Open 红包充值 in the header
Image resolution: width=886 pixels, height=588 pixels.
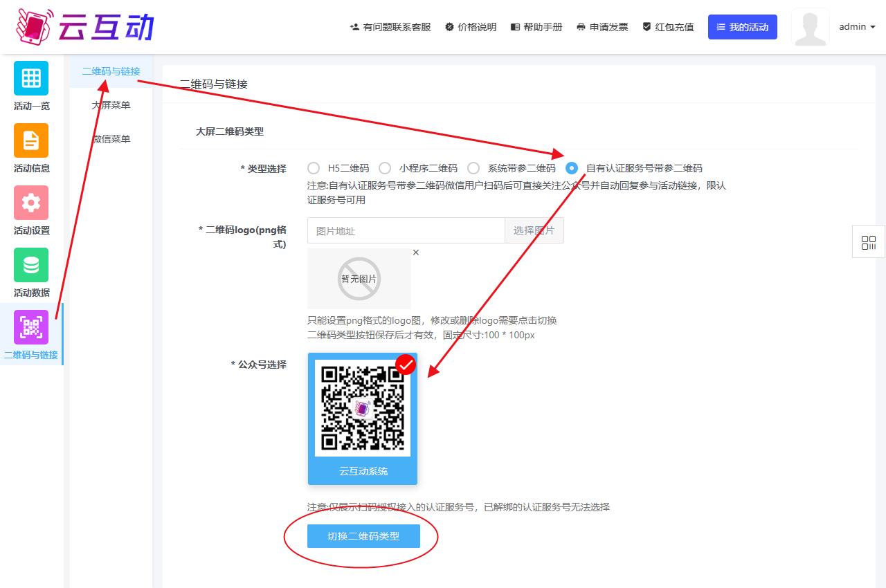[x=668, y=27]
